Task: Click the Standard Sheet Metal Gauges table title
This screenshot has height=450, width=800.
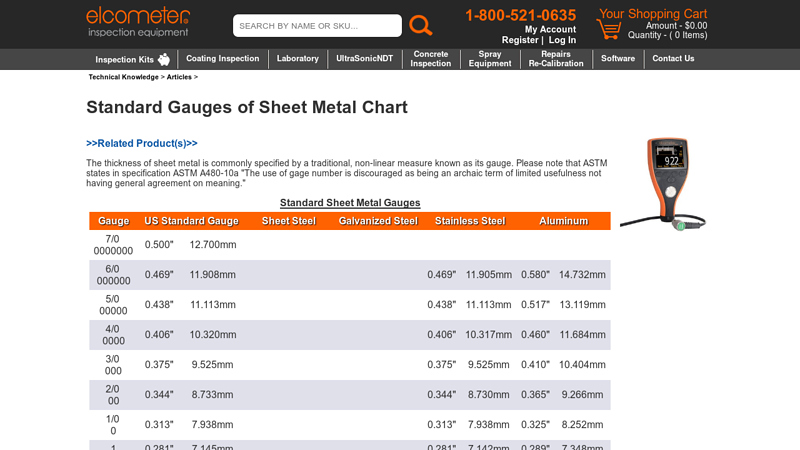Action: (x=350, y=203)
